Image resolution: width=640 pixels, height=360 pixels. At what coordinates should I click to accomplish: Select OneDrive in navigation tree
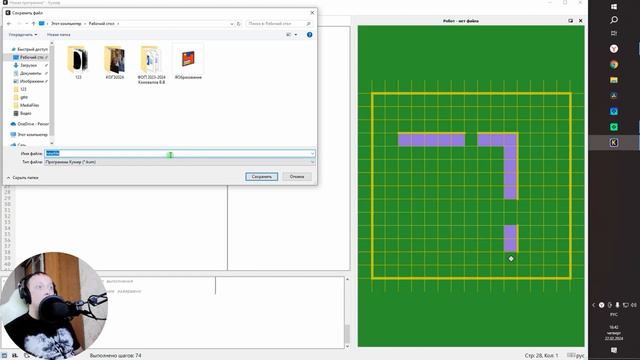click(x=29, y=124)
